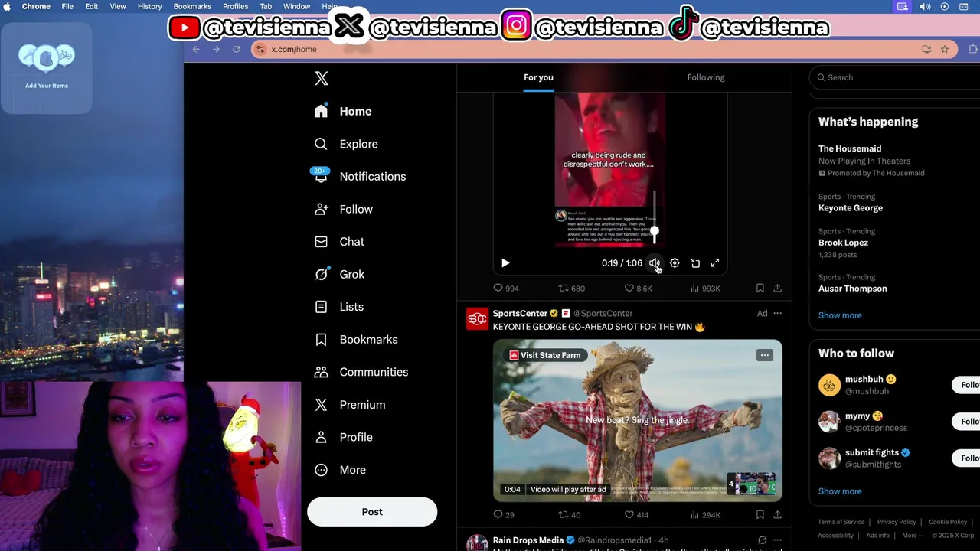980x551 pixels.
Task: Open the Follow sidebar item
Action: [x=344, y=209]
